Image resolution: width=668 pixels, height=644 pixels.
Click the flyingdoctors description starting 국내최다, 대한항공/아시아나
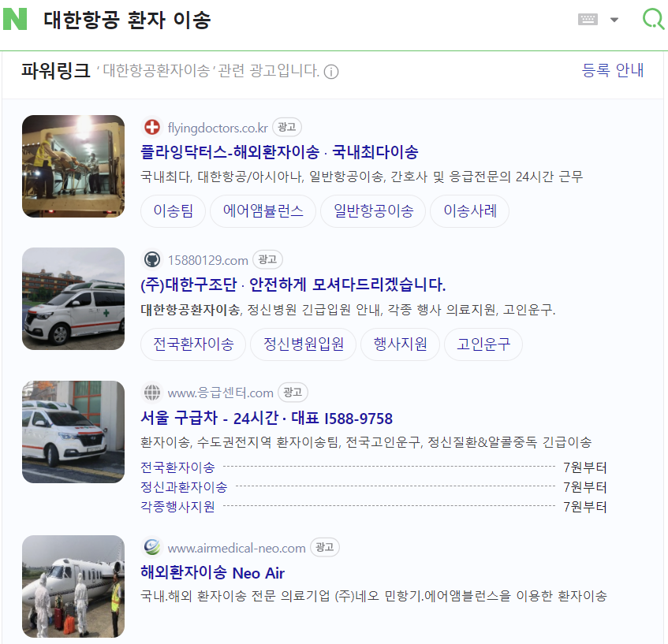click(362, 177)
